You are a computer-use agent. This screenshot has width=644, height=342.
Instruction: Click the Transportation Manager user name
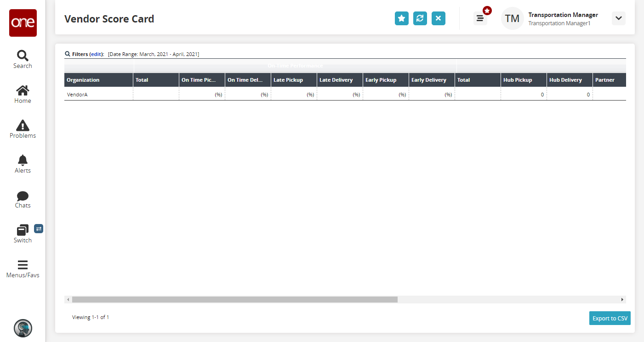pos(563,15)
